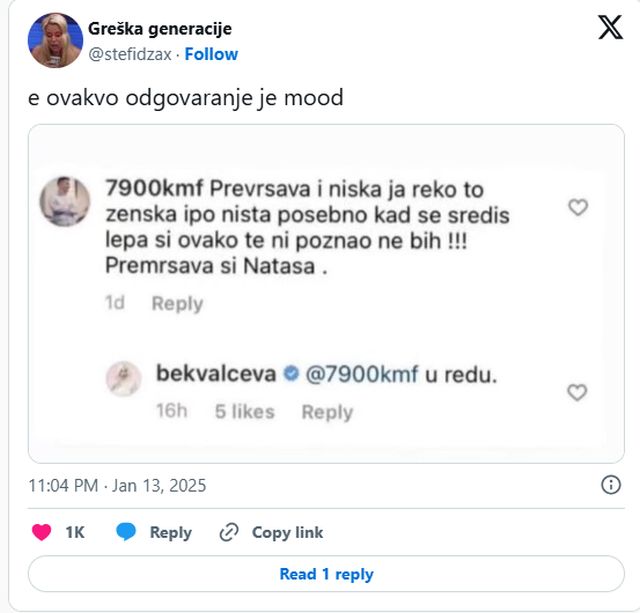Reply to the bekvalceva comment
Image resolution: width=640 pixels, height=613 pixels.
coord(327,411)
